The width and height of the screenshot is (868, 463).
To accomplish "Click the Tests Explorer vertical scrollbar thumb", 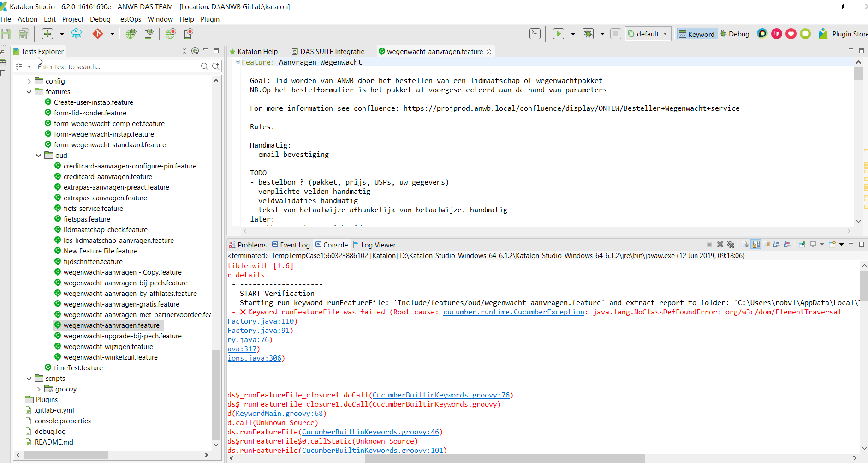I will 216,395.
